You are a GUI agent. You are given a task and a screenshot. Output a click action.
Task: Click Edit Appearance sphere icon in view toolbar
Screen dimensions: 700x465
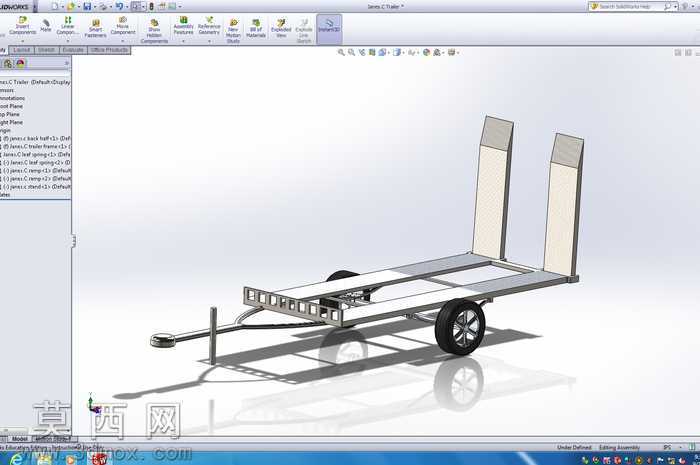tap(426, 53)
